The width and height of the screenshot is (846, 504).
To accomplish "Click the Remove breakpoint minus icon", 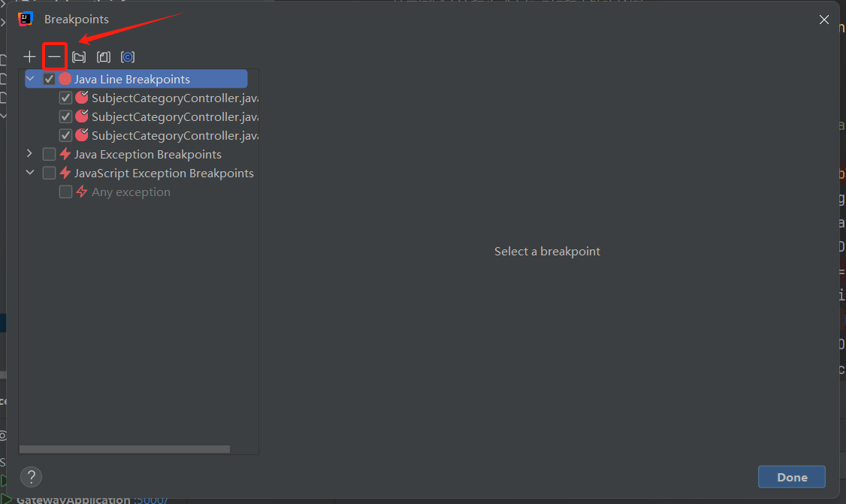I will [54, 56].
